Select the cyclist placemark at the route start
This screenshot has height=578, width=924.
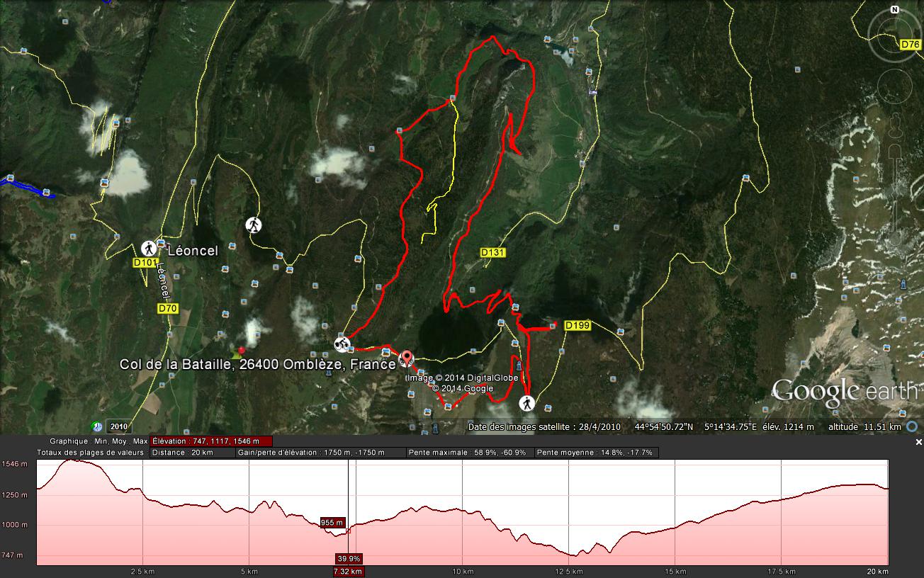point(342,345)
